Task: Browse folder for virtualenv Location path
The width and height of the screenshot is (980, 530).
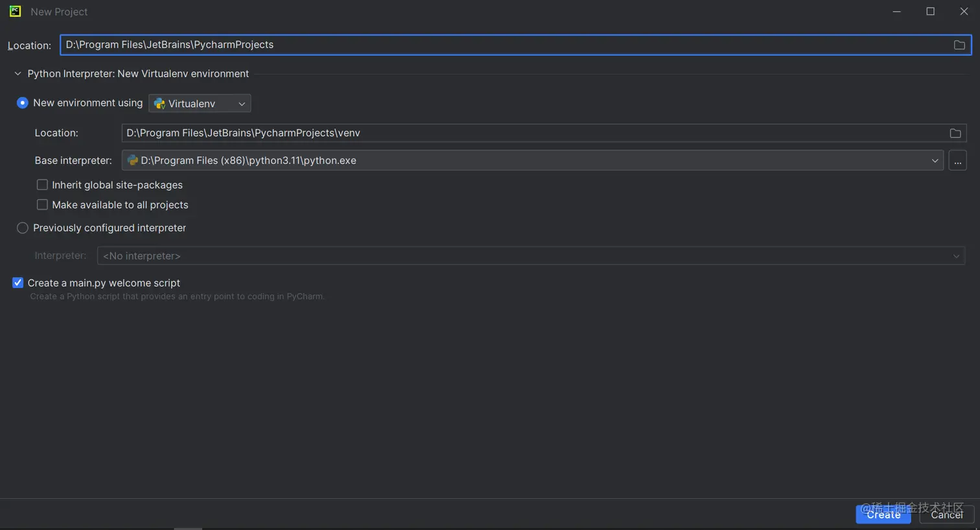Action: tap(955, 133)
